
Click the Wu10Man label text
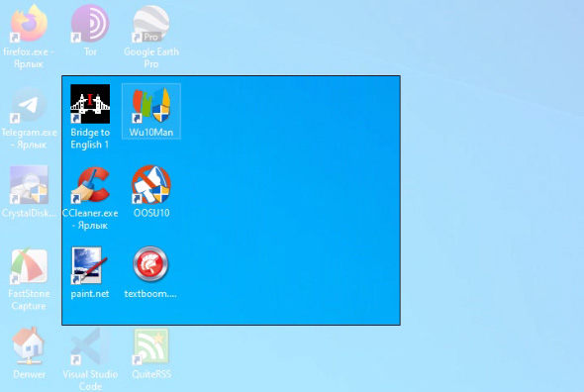[x=151, y=133]
